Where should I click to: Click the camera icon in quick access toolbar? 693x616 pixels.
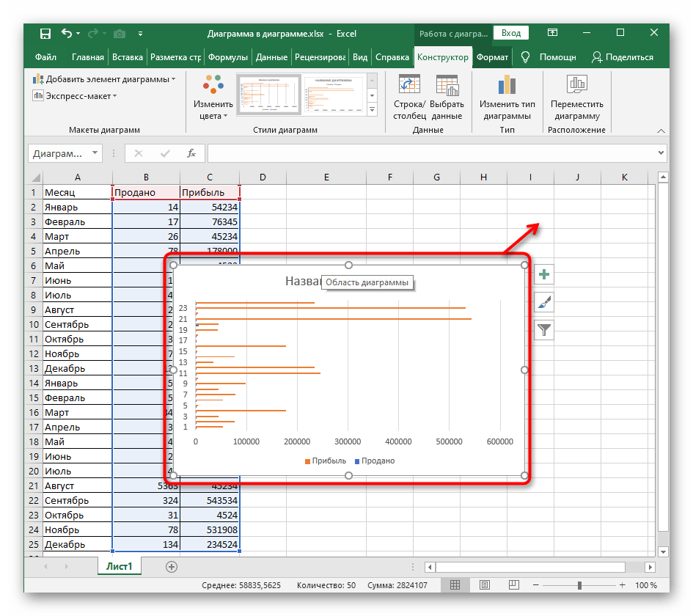pos(120,34)
